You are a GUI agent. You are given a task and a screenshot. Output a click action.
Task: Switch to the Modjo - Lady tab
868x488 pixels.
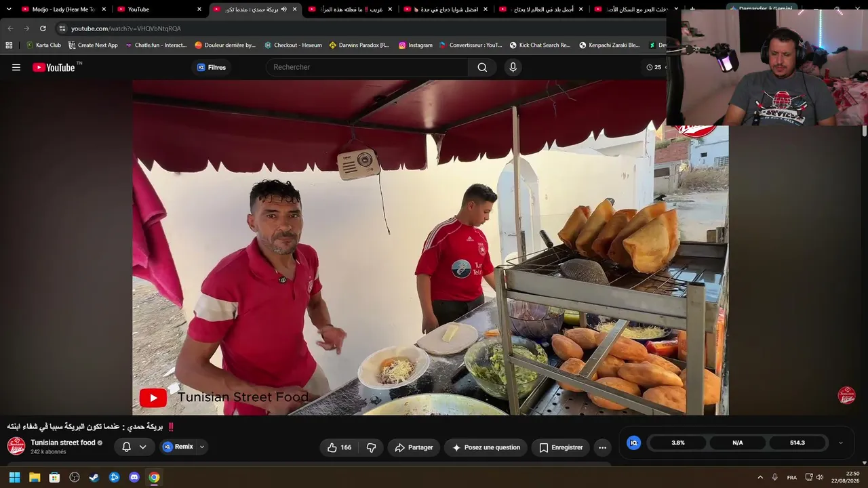click(x=64, y=9)
